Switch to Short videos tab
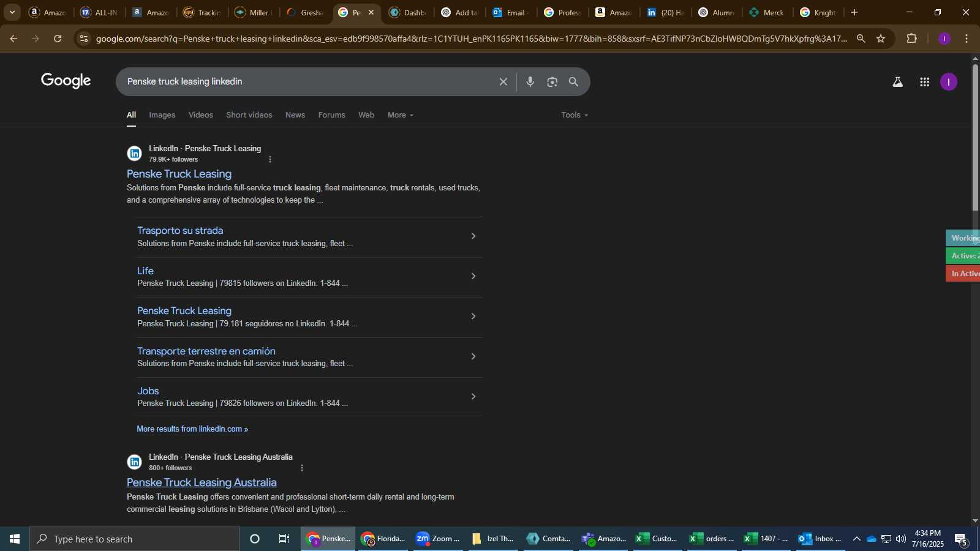Screen dimensions: 980x551 (x=249, y=115)
